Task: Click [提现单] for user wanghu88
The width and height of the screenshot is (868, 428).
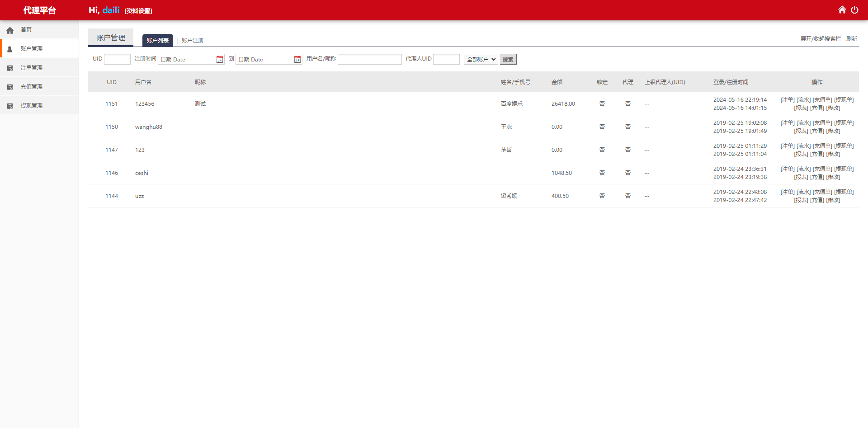Action: (x=844, y=123)
